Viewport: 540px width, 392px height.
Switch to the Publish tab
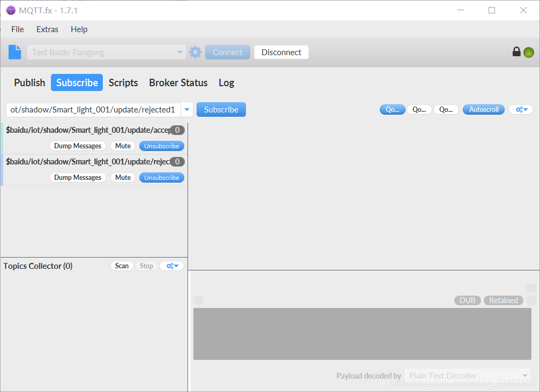click(x=29, y=82)
